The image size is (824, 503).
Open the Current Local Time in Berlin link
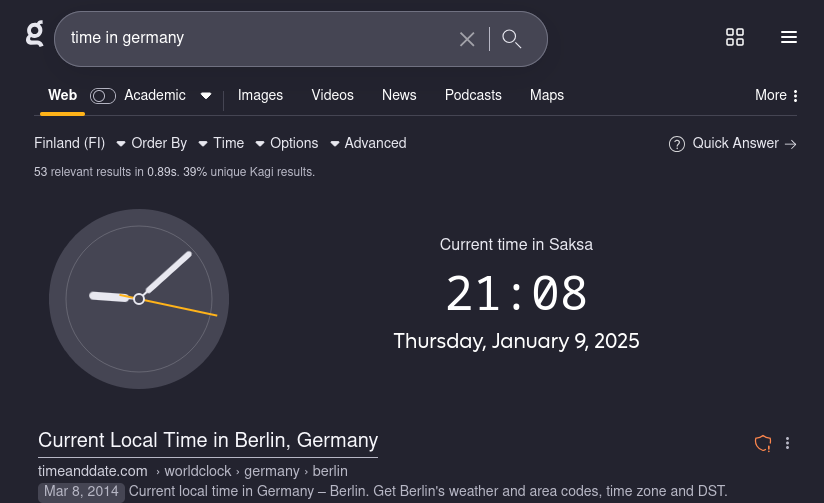[208, 440]
